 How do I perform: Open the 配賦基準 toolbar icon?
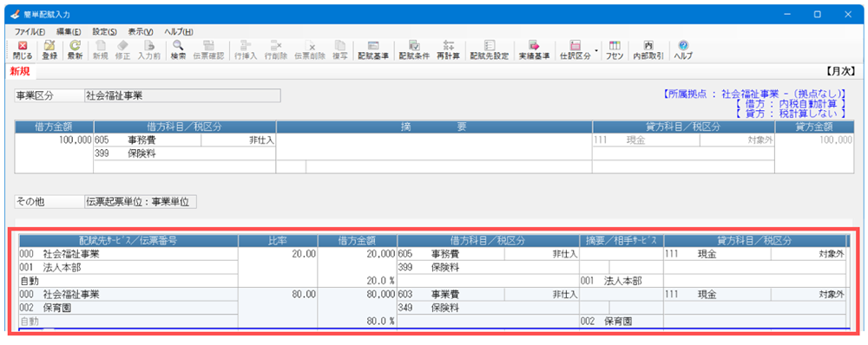click(x=373, y=49)
